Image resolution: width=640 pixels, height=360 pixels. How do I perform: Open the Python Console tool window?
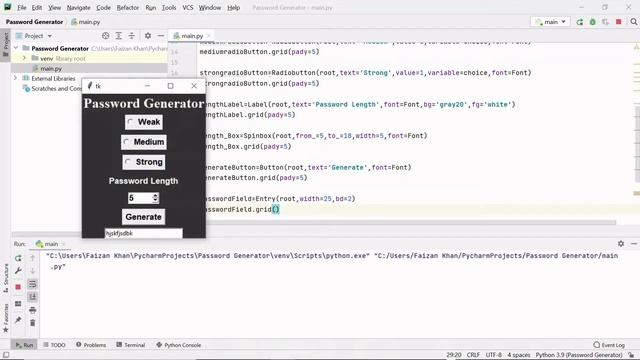[178, 345]
